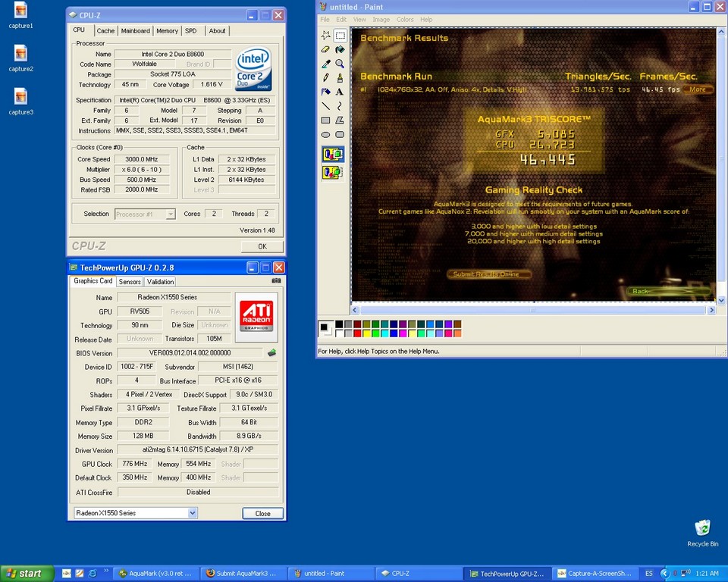728x582 pixels.
Task: Select the rectangular Select tool in Paint
Action: 340,36
